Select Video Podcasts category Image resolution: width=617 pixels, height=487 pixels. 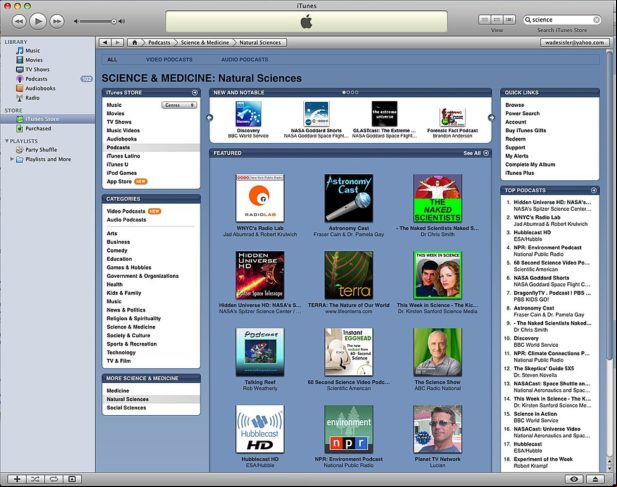click(126, 211)
